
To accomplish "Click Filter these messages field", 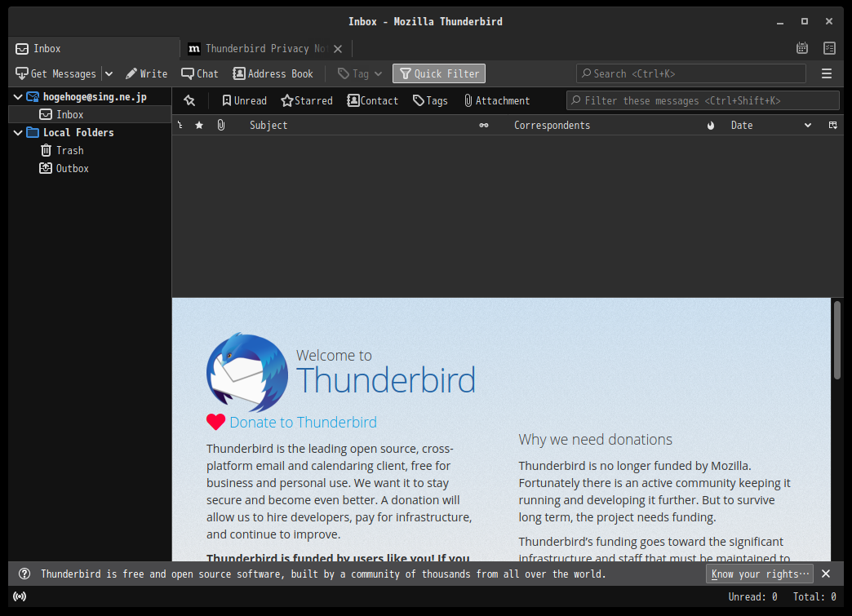I will (703, 100).
